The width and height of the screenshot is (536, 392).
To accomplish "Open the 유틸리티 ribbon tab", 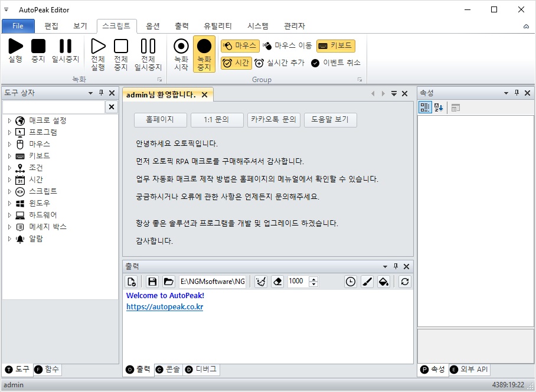I will pyautogui.click(x=218, y=26).
